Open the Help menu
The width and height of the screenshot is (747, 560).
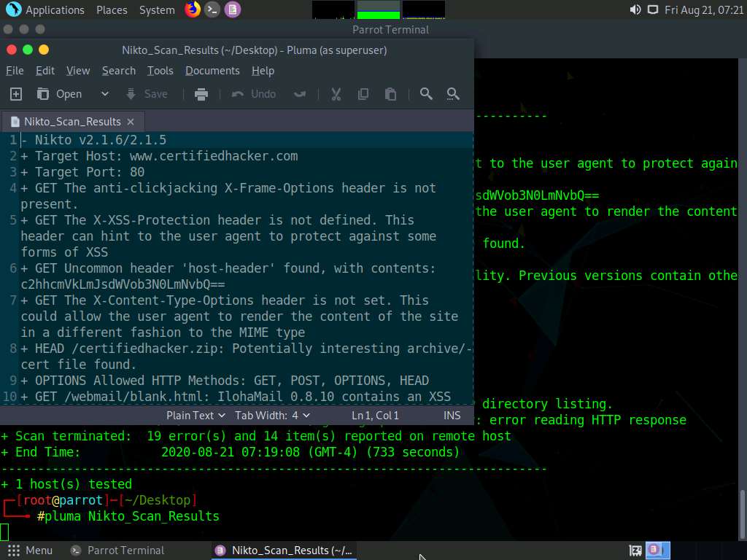coord(263,71)
